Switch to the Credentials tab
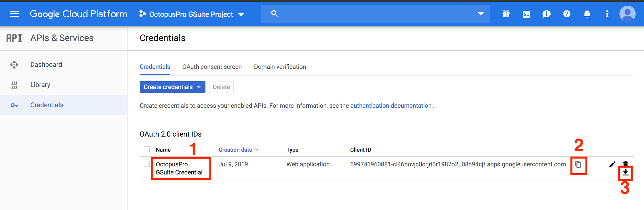The height and width of the screenshot is (210, 644). tap(155, 67)
